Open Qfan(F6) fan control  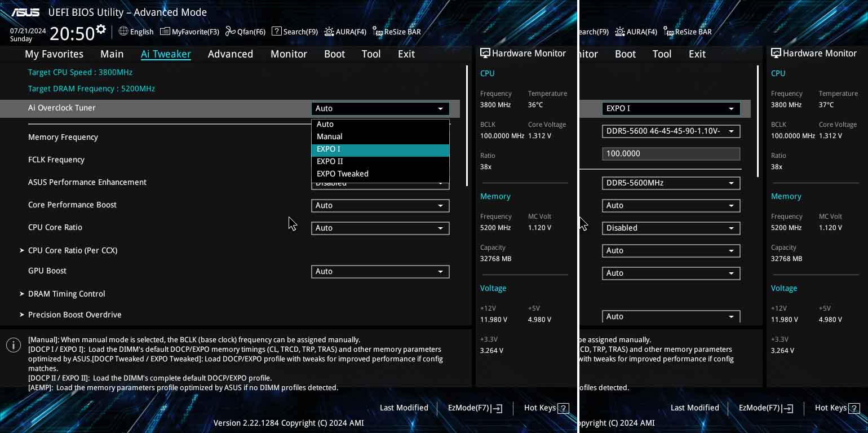pyautogui.click(x=245, y=32)
